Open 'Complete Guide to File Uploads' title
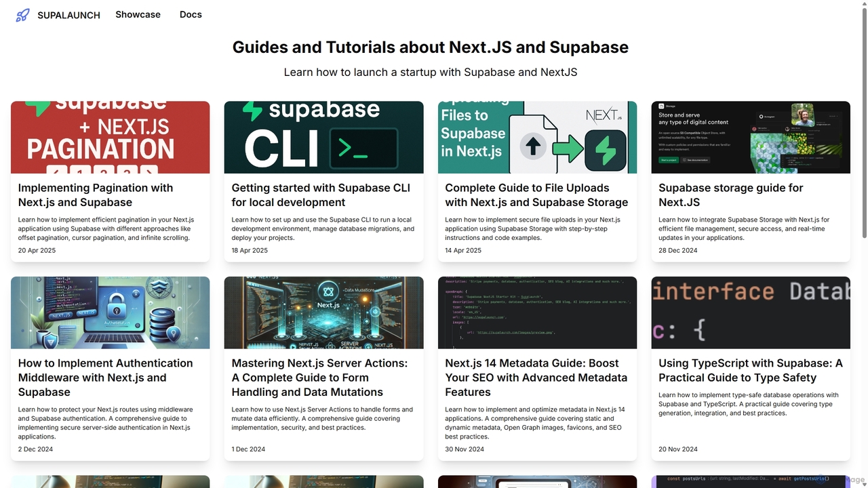 coord(536,195)
